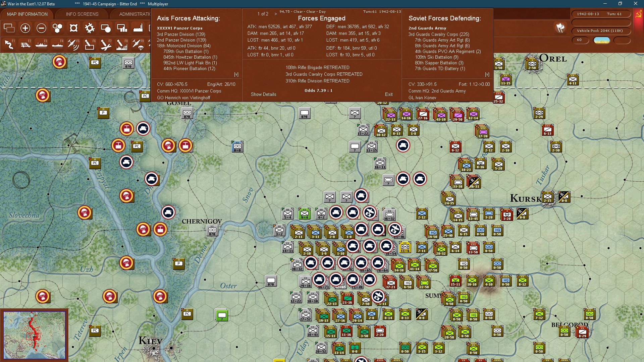Select 18th Motorized Division (84) row
The height and width of the screenshot is (362, 644).
[183, 46]
